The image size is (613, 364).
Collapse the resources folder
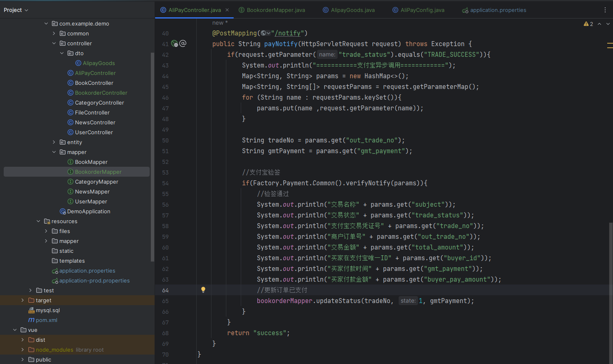point(38,221)
